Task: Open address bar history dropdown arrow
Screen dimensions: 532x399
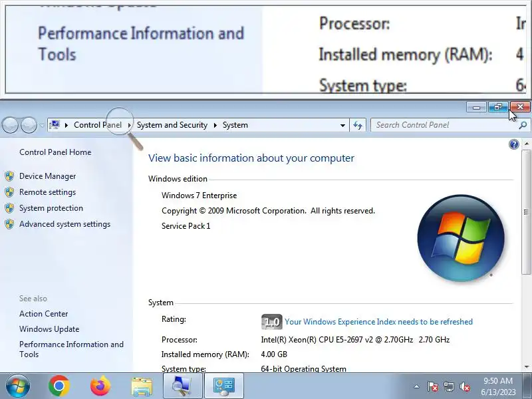Action: (x=342, y=125)
